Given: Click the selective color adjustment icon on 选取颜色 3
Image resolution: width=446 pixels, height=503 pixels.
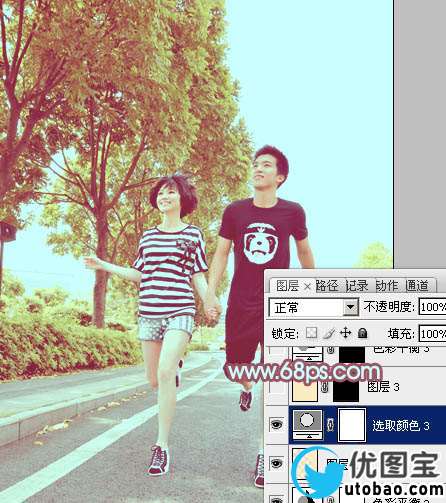Looking at the screenshot, I should [307, 424].
